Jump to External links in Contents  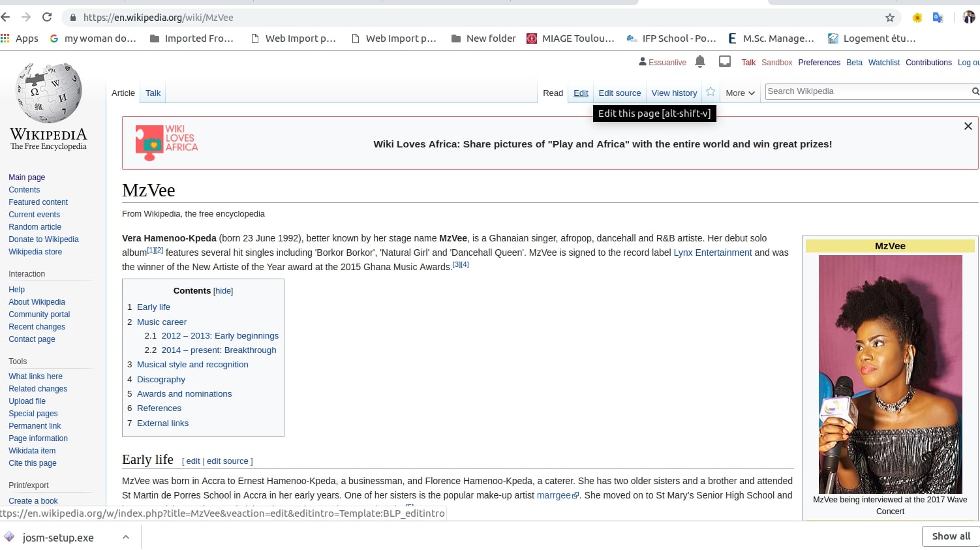162,423
